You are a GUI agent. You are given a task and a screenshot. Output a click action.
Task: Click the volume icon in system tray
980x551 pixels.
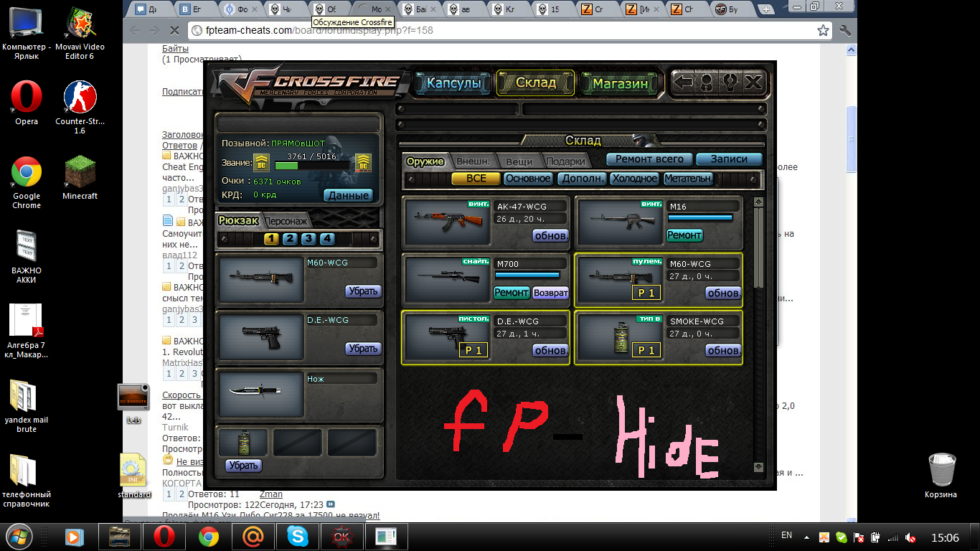click(x=910, y=537)
